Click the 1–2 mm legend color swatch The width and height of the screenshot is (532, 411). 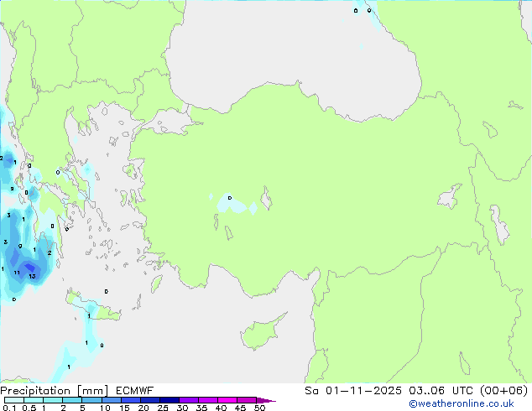coord(53,400)
